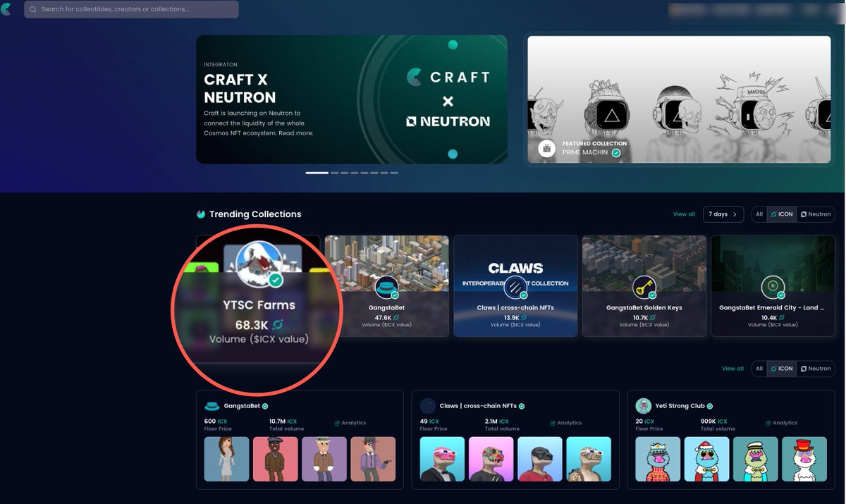846x504 pixels.
Task: Jump to the second carousel slide dot
Action: [335, 172]
